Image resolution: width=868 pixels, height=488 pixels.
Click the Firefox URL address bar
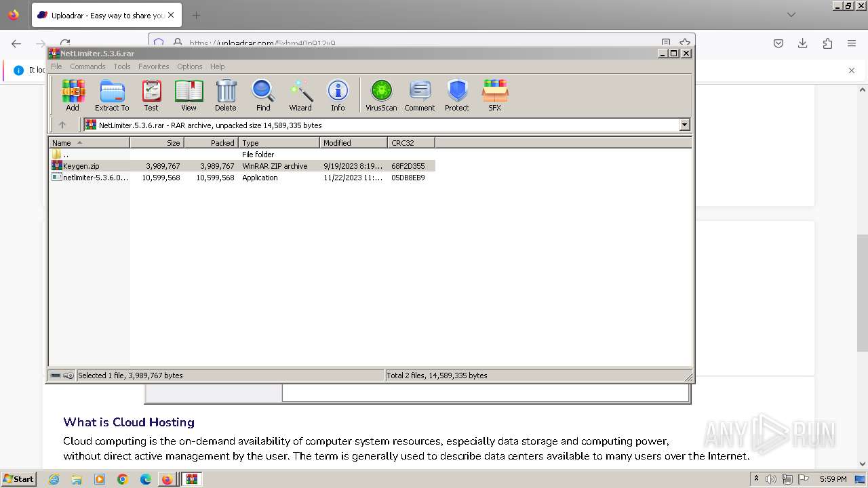coord(420,43)
